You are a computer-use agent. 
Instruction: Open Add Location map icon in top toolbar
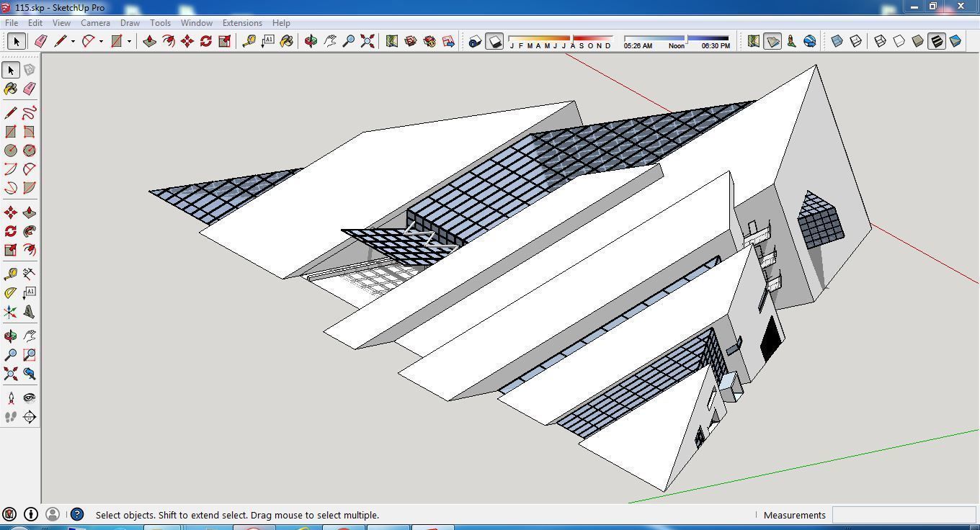click(x=391, y=41)
